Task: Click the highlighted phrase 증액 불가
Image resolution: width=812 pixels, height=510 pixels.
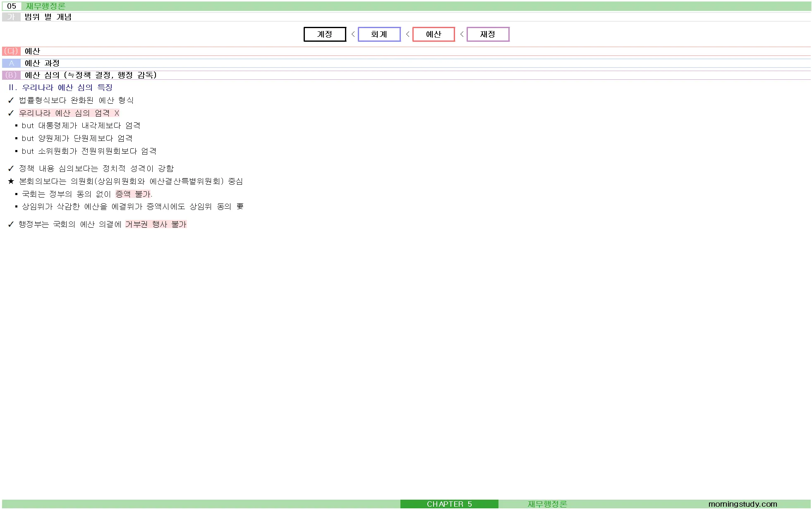Action: tap(133, 194)
